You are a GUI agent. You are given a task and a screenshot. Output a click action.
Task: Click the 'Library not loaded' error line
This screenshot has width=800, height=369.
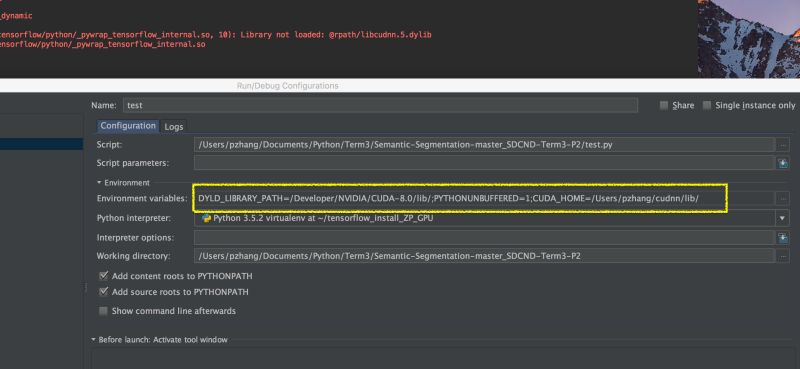(x=216, y=35)
